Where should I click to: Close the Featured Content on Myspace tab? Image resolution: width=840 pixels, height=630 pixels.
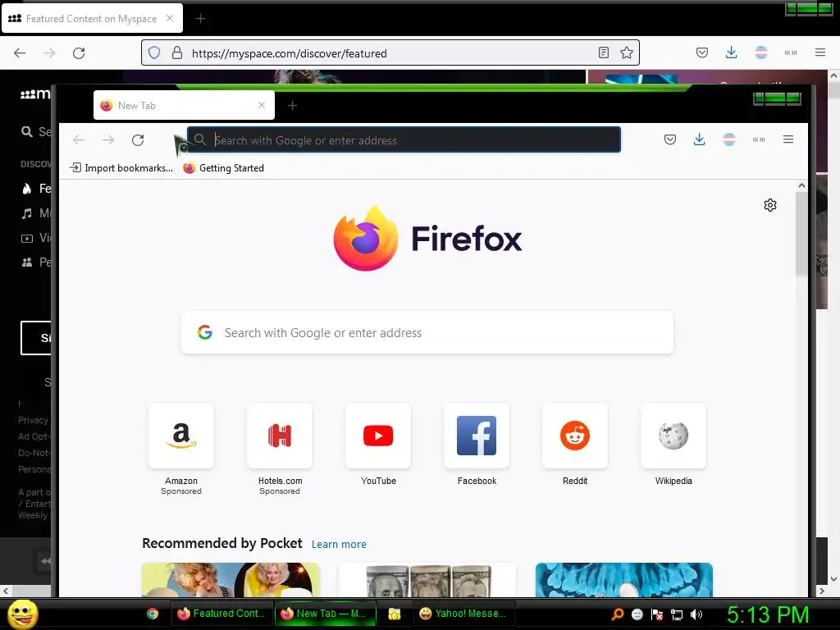click(x=170, y=18)
